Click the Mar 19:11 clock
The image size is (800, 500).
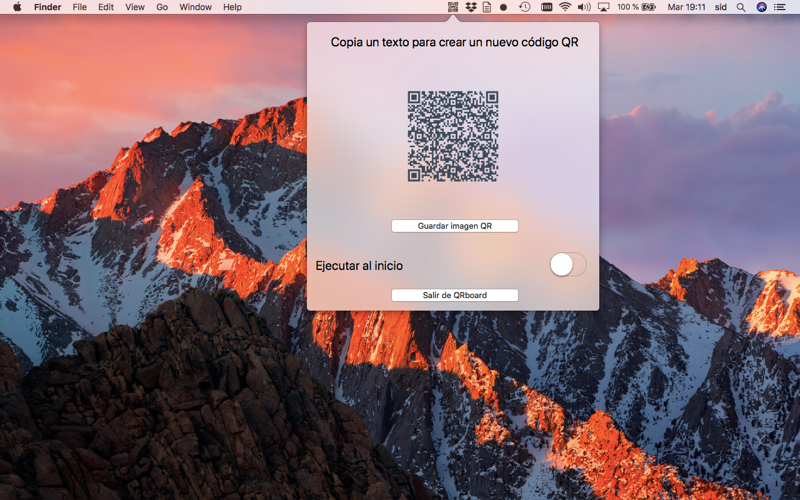point(686,7)
